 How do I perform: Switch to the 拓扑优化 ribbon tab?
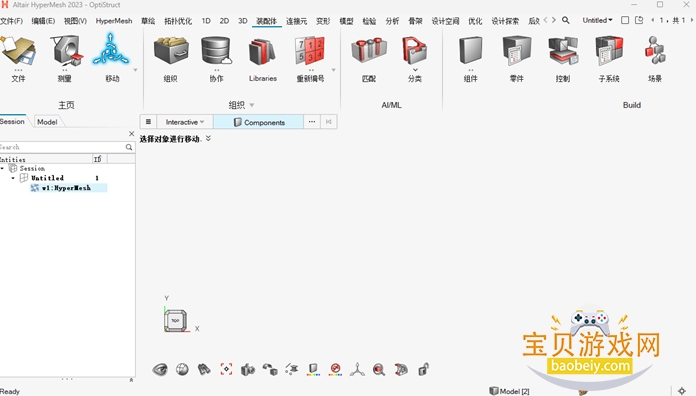(178, 21)
